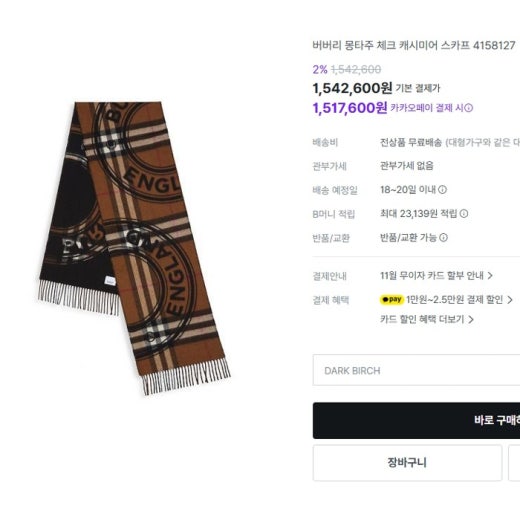Click the 전상품 무료배송 shipping text
The height and width of the screenshot is (520, 520).
pyautogui.click(x=411, y=143)
